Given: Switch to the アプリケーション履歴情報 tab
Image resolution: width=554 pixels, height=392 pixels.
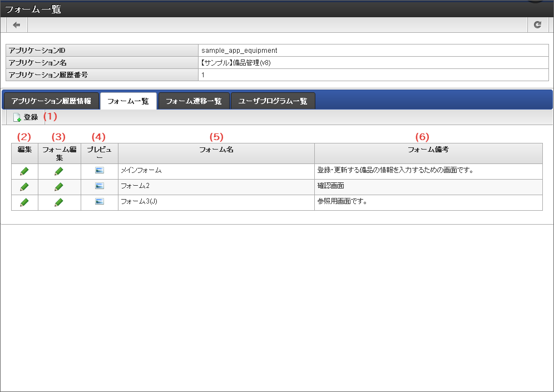Looking at the screenshot, I should 52,101.
